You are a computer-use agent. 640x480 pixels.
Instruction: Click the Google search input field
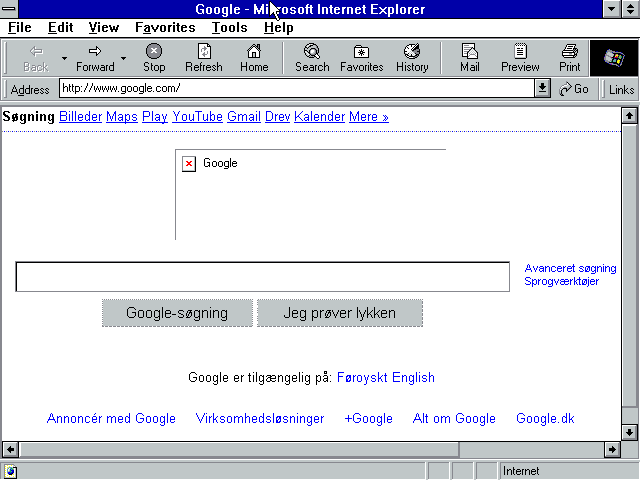tap(262, 277)
